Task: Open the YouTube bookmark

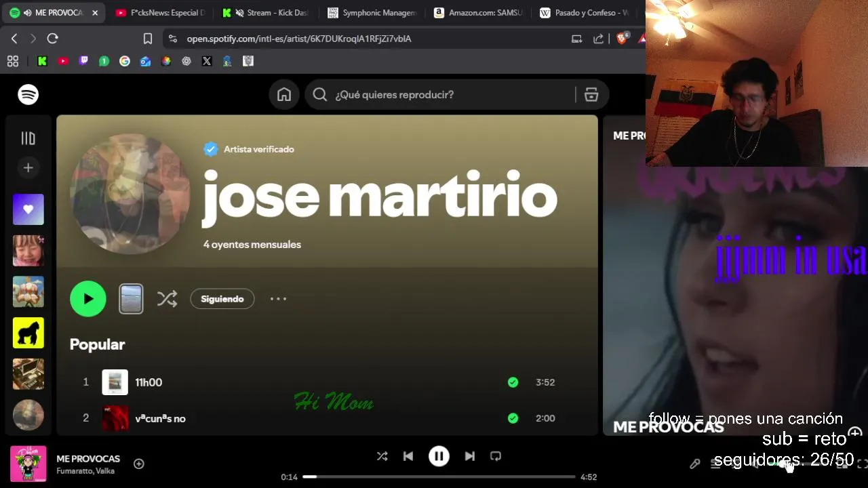Action: [x=63, y=61]
